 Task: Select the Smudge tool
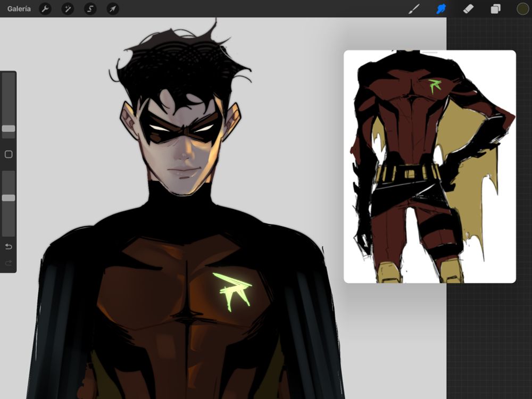[x=441, y=9]
